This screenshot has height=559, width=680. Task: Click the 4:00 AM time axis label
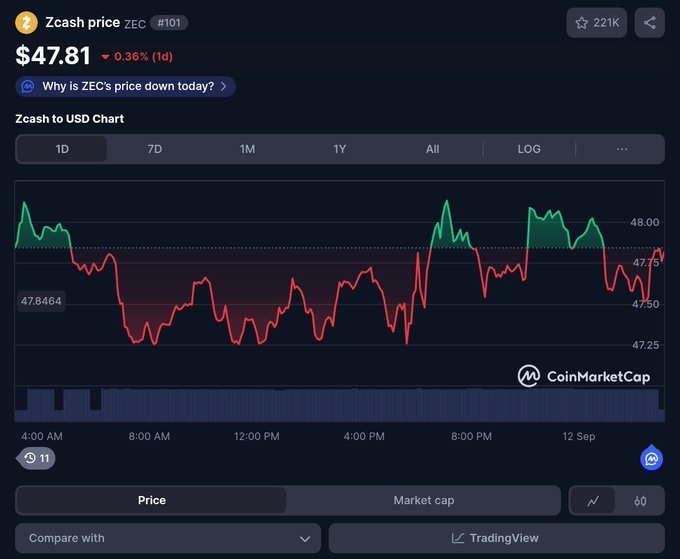pyautogui.click(x=42, y=436)
